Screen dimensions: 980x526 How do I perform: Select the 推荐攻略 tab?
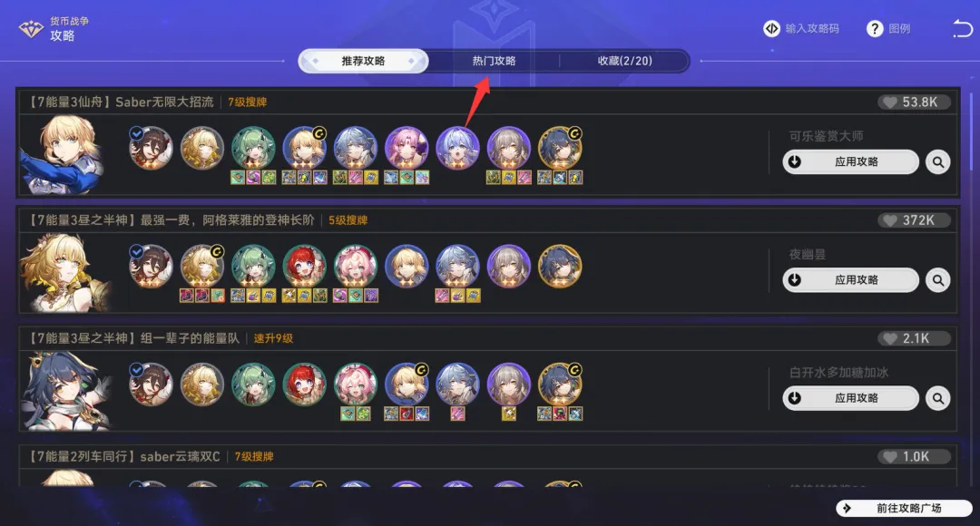click(363, 61)
